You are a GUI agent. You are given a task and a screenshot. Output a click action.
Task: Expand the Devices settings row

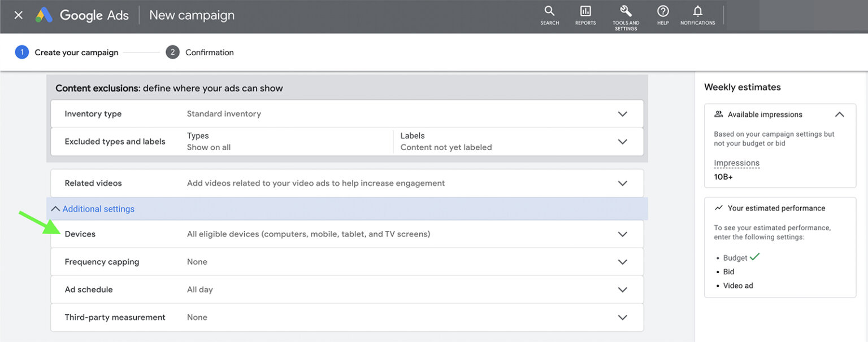(x=622, y=234)
